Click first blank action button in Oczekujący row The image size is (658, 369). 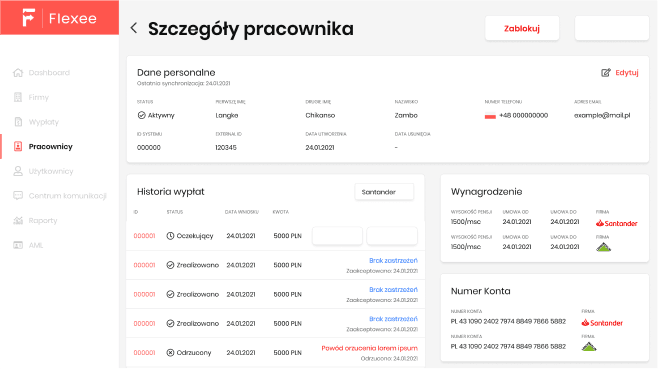337,236
